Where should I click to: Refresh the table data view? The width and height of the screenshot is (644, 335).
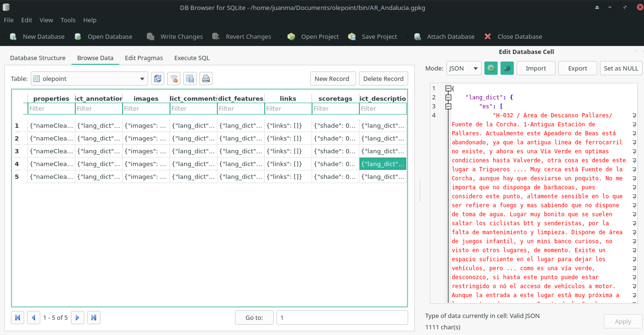pyautogui.click(x=158, y=79)
